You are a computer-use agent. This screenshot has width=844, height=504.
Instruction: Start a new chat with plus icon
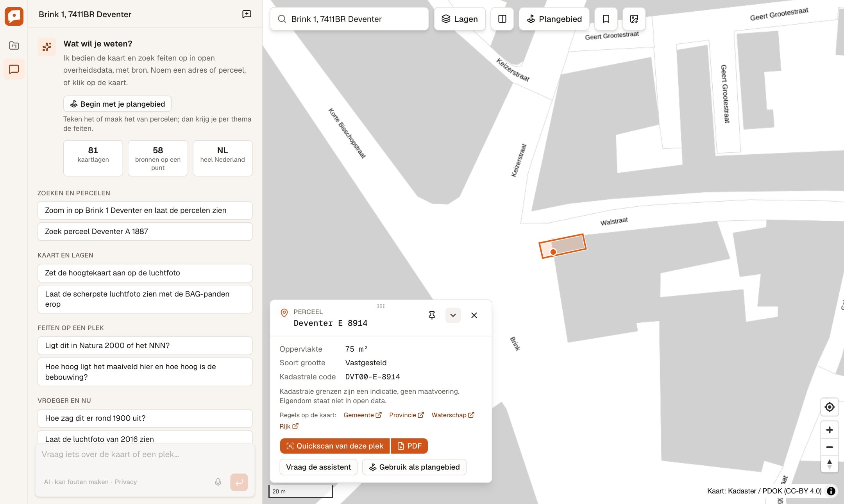pyautogui.click(x=247, y=14)
